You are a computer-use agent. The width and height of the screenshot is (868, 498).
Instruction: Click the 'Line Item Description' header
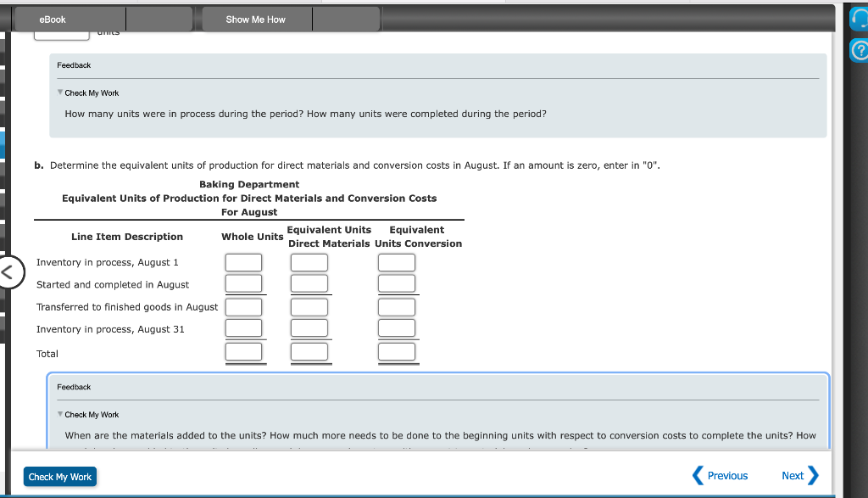pyautogui.click(x=127, y=237)
